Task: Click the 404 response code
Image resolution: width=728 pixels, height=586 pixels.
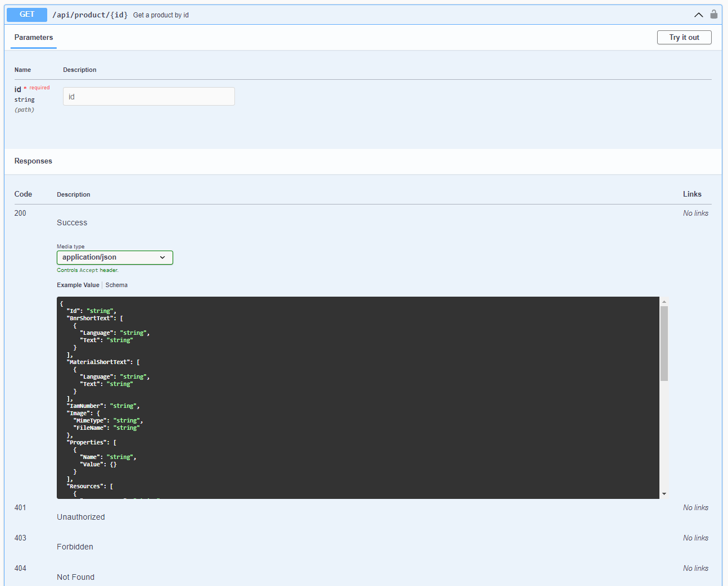Action: (x=20, y=569)
